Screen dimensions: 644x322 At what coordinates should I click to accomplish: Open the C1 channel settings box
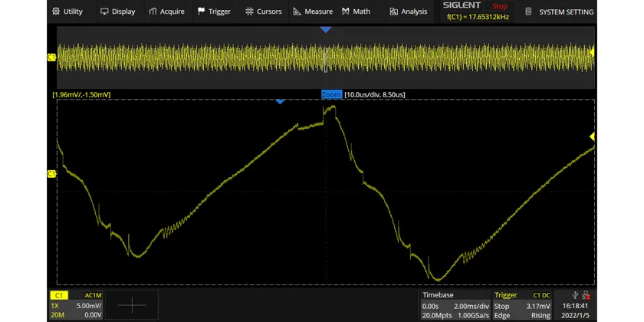click(x=76, y=305)
